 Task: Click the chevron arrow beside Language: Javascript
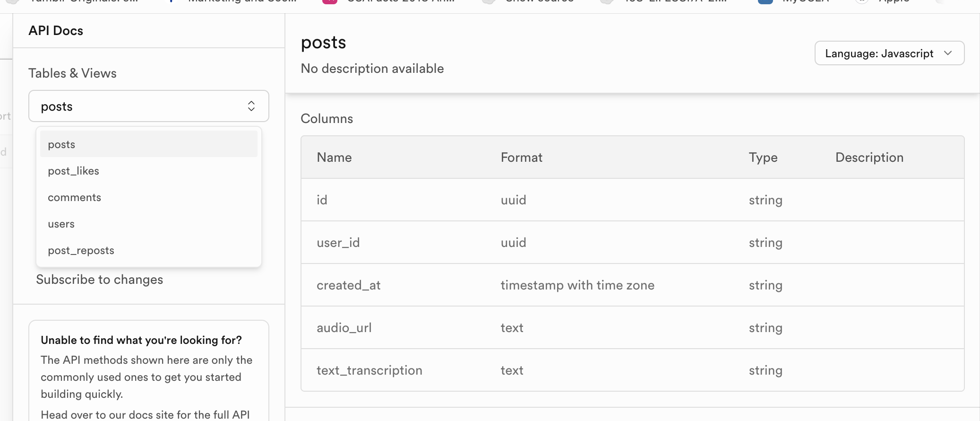948,53
